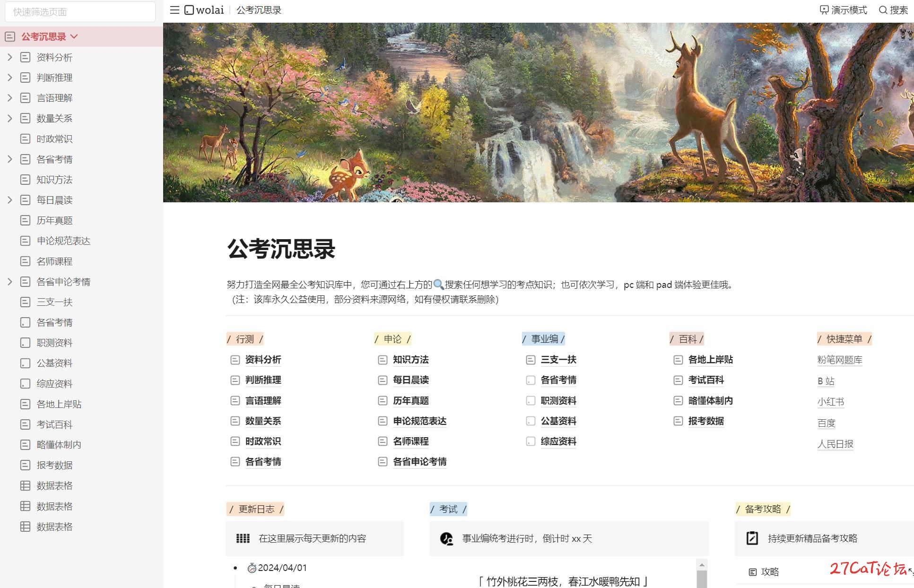Expand the 每日晨读 sidebar item
Screen dimensions: 914x588
click(x=9, y=200)
